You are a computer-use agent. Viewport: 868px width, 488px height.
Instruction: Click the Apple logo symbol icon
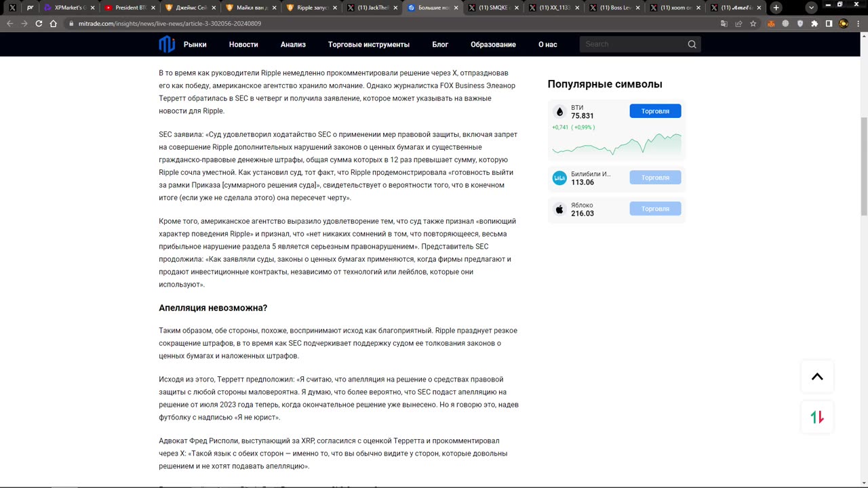pyautogui.click(x=559, y=209)
